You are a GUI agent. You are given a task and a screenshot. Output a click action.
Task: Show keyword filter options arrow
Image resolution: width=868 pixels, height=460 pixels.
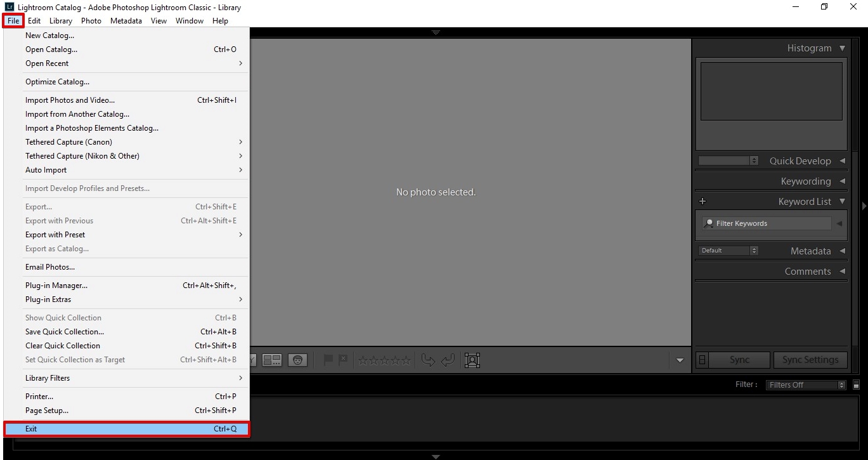click(x=839, y=223)
